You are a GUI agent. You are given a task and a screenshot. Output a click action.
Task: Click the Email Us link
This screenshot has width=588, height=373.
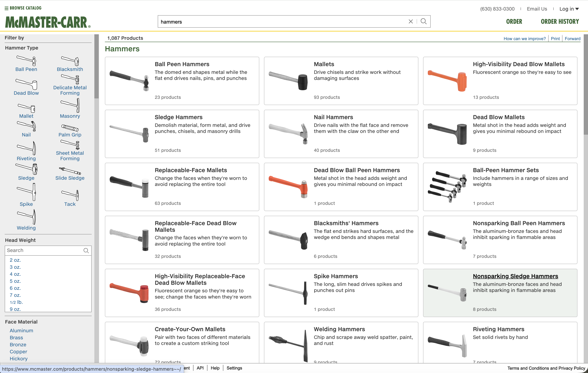tap(537, 9)
